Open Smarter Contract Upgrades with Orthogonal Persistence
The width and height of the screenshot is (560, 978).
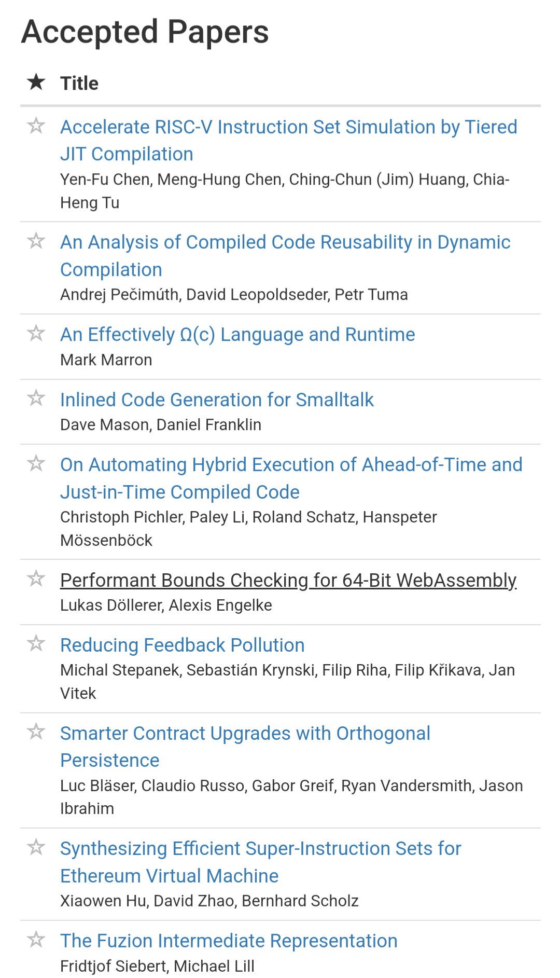coord(245,747)
